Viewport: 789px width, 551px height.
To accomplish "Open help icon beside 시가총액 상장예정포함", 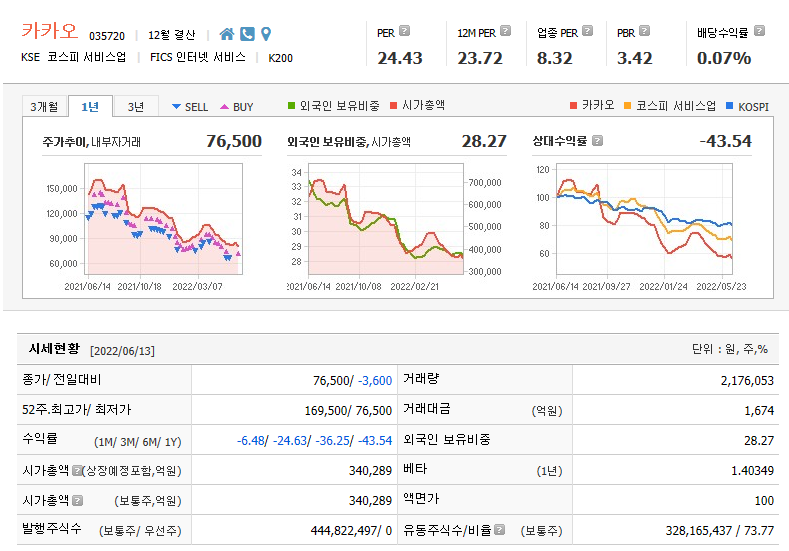I will tap(76, 470).
